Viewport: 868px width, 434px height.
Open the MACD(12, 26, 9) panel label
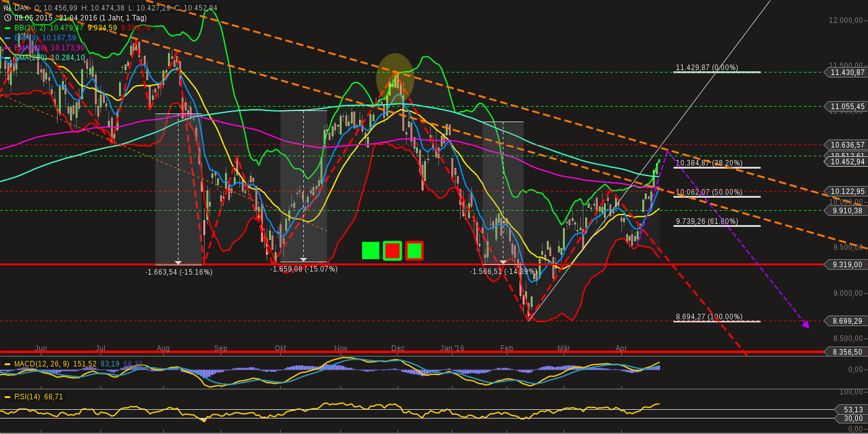pyautogui.click(x=42, y=365)
